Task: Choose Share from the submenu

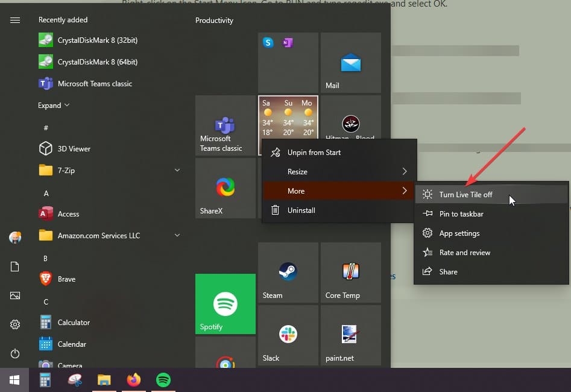Action: 491,272
